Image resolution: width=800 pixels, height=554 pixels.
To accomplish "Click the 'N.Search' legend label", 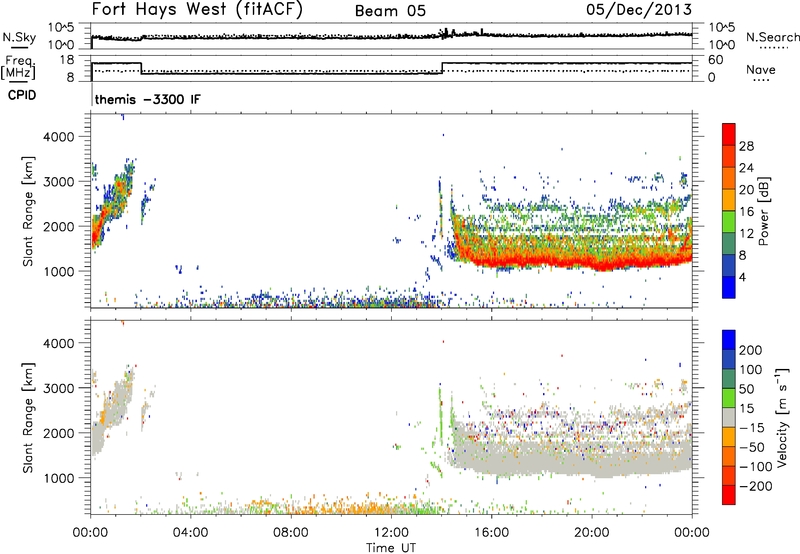I will pyautogui.click(x=772, y=37).
